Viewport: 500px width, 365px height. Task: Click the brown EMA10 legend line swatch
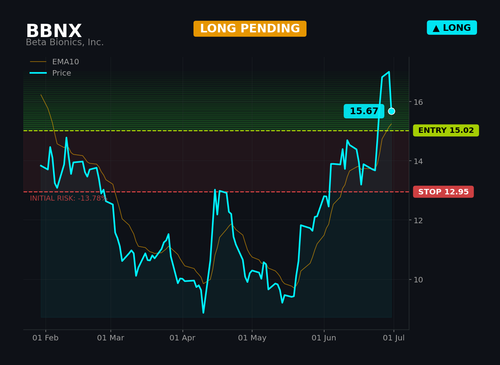pyautogui.click(x=38, y=62)
